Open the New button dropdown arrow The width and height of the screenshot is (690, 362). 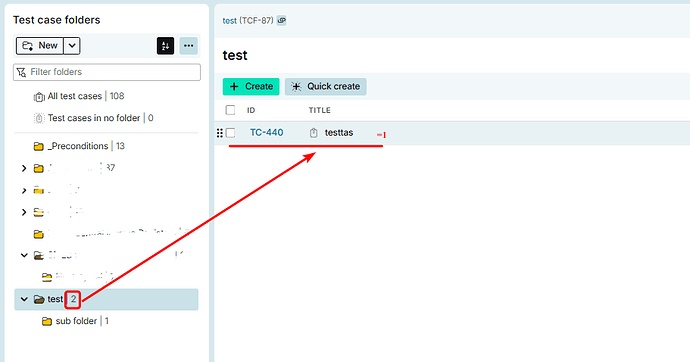(72, 46)
